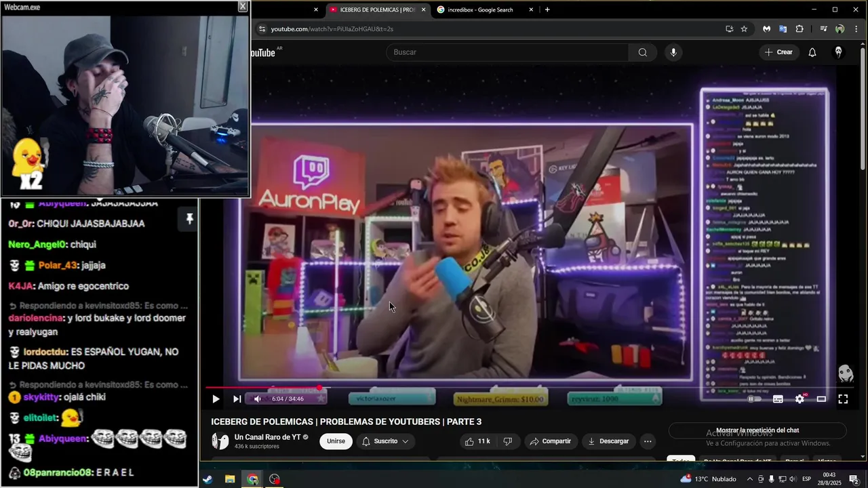Screen dimensions: 868x488
Task: Open Un Canal Raro de YT channel
Action: pos(267,437)
